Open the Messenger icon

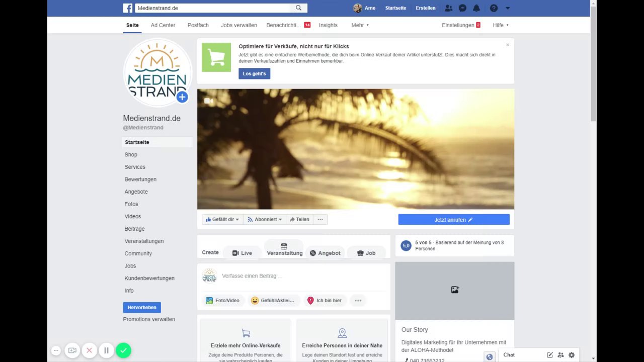click(x=462, y=8)
